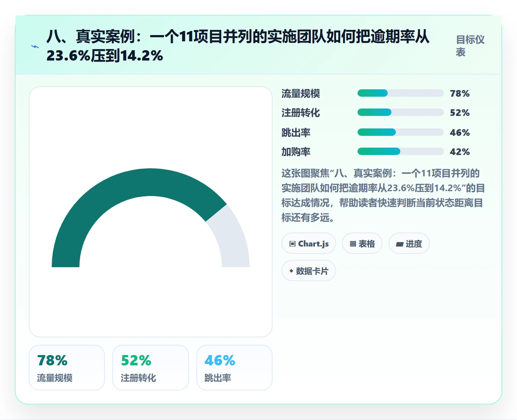Click the 42% value
Screen dimensions: 517x420
(x=460, y=152)
